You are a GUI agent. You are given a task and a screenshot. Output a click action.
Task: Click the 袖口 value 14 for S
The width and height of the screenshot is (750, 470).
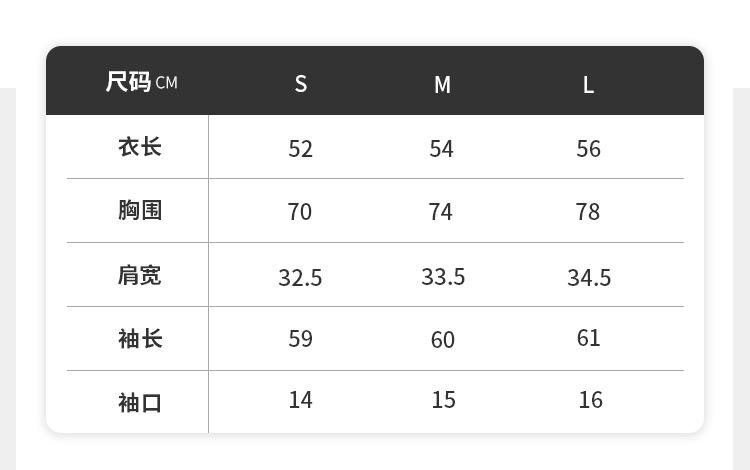point(301,400)
